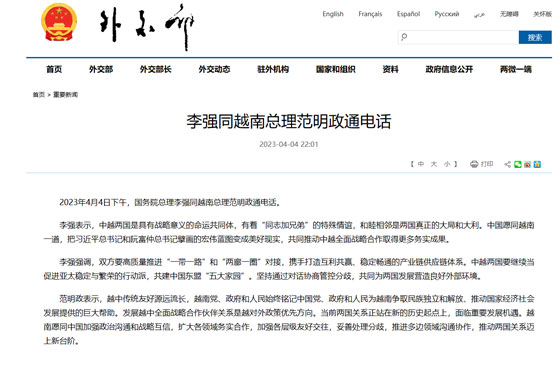Open the share icon
Screen dimensions: 560x380
point(507,164)
